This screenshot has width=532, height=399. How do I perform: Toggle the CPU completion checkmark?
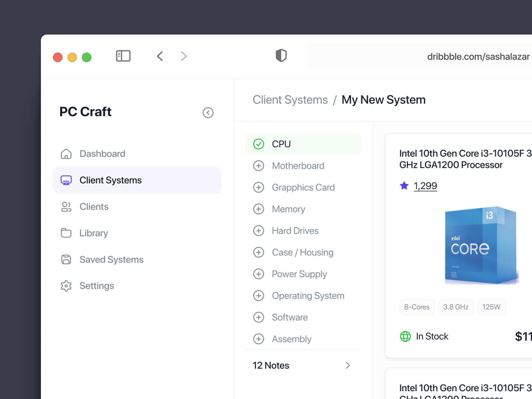259,144
